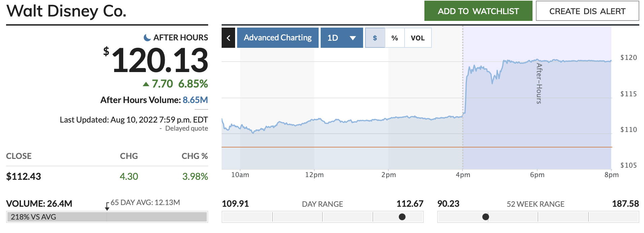Switch chart to percent view
The width and height of the screenshot is (644, 233).
(394, 38)
